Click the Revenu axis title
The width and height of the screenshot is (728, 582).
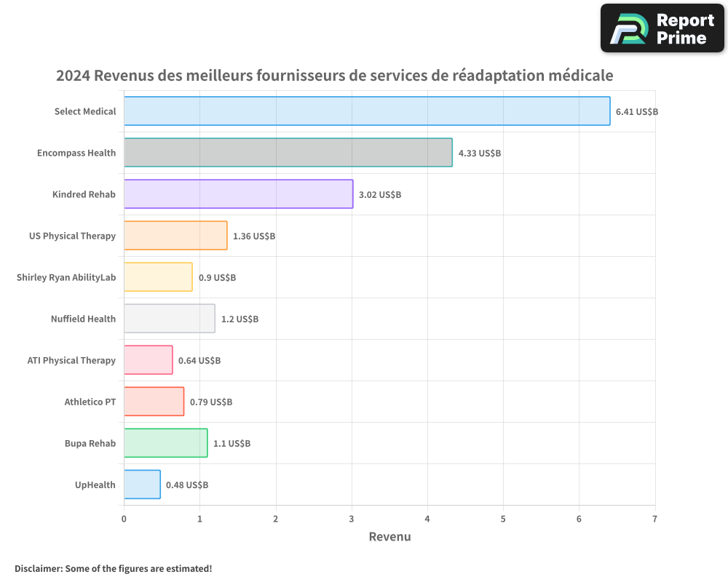coord(389,536)
